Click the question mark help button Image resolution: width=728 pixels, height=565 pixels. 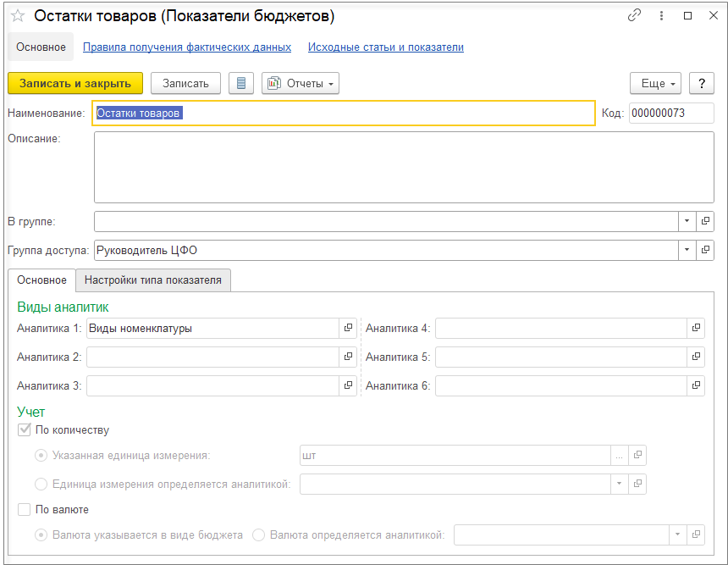(x=701, y=83)
